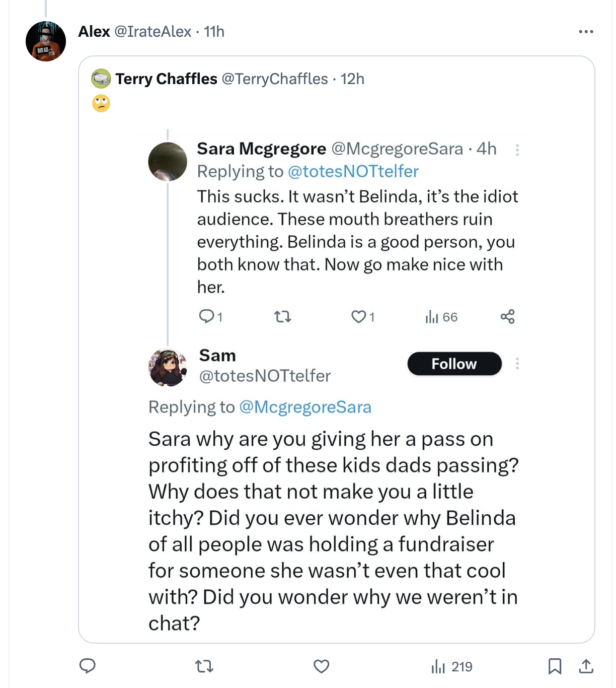
Task: Bookmark Alex's tweet
Action: point(555,666)
